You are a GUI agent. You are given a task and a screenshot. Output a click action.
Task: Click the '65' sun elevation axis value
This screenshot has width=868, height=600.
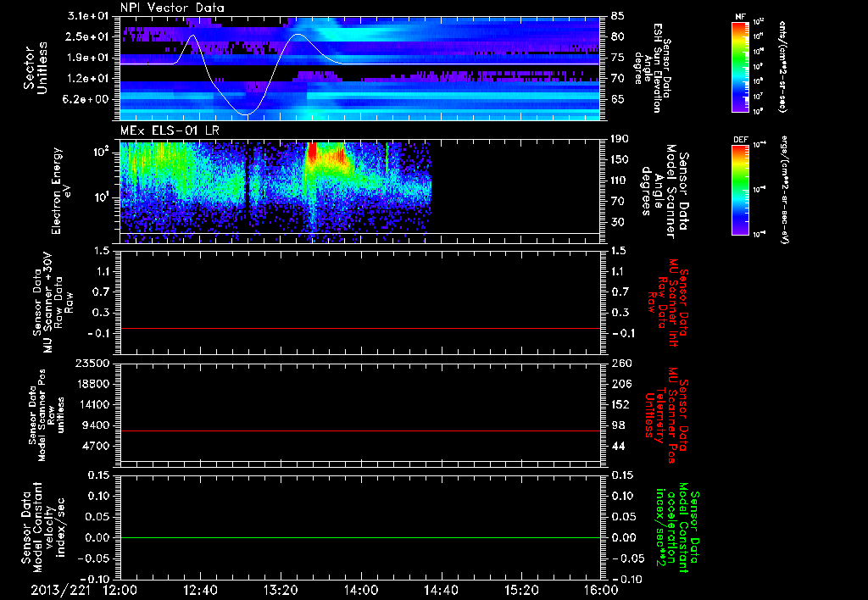tap(618, 99)
